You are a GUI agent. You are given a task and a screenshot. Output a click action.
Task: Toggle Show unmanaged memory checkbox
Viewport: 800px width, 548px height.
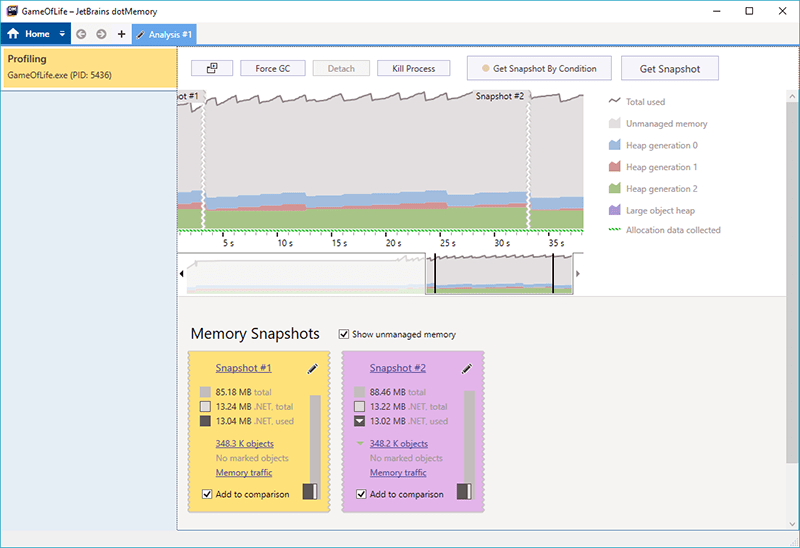[x=345, y=334]
